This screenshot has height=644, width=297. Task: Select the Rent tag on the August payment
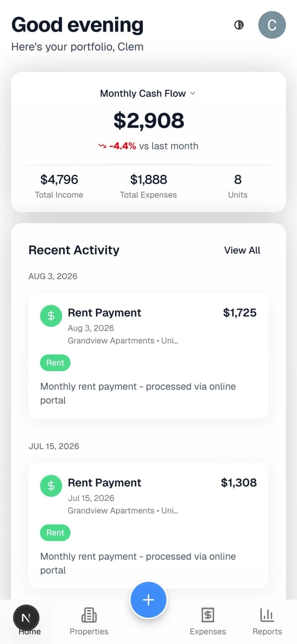point(55,363)
